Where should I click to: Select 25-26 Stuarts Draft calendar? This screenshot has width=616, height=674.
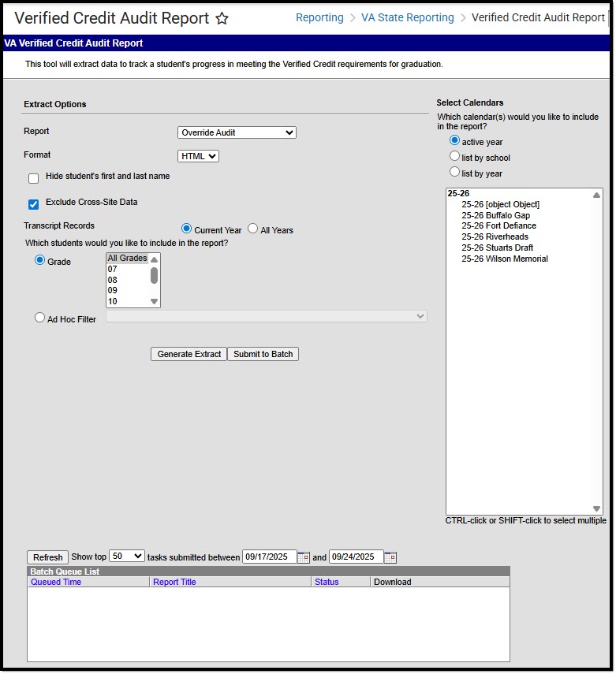pyautogui.click(x=497, y=248)
